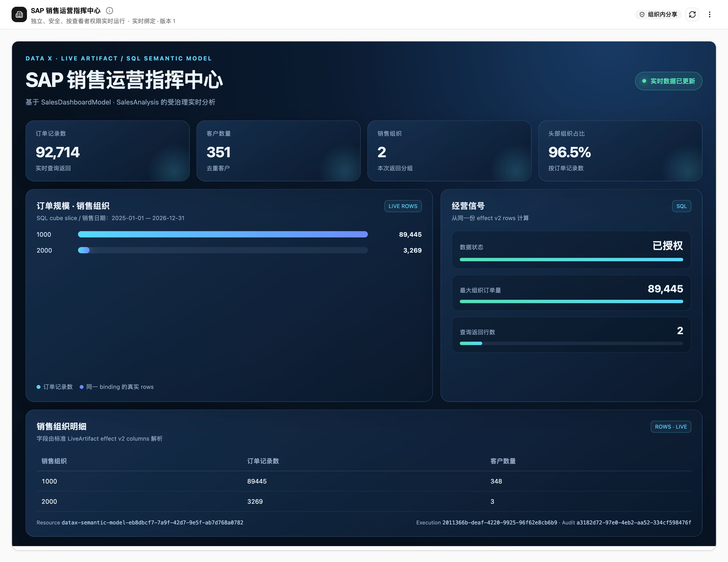This screenshot has width=728, height=562.
Task: Click the LIVE ROWS badge
Action: tap(403, 206)
